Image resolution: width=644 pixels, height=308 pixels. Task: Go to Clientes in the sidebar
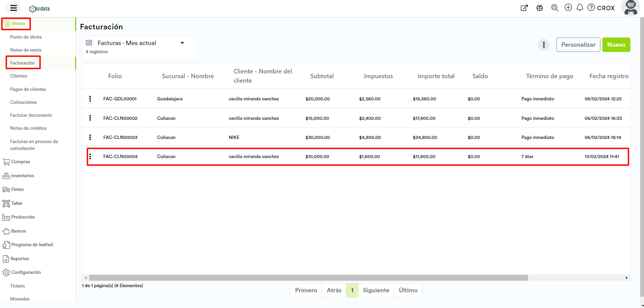point(19,76)
